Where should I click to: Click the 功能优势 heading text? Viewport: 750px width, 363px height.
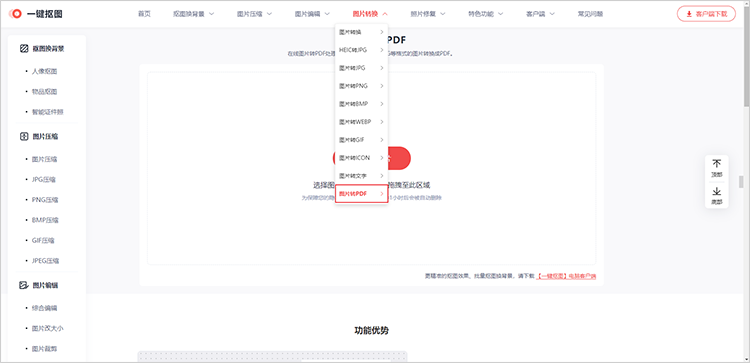(372, 330)
